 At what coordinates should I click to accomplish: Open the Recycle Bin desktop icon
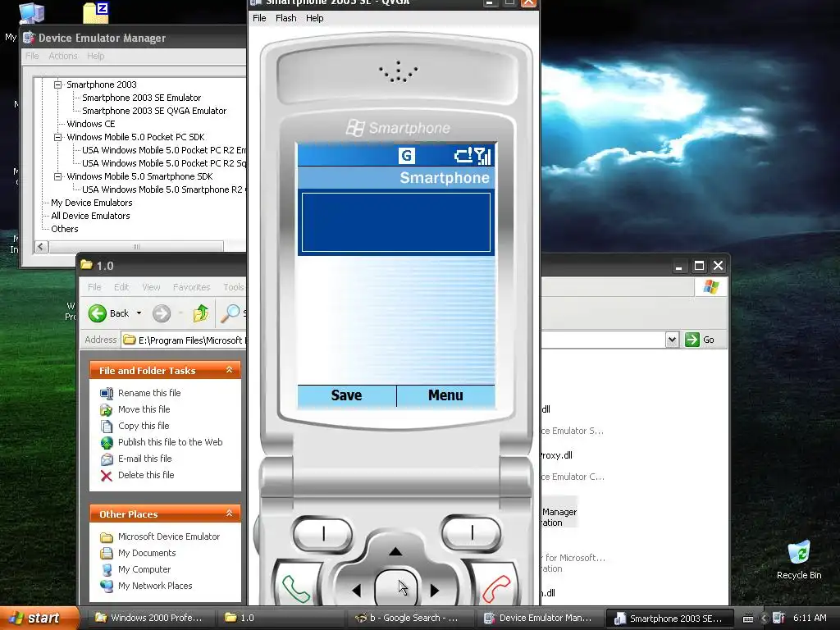[799, 560]
